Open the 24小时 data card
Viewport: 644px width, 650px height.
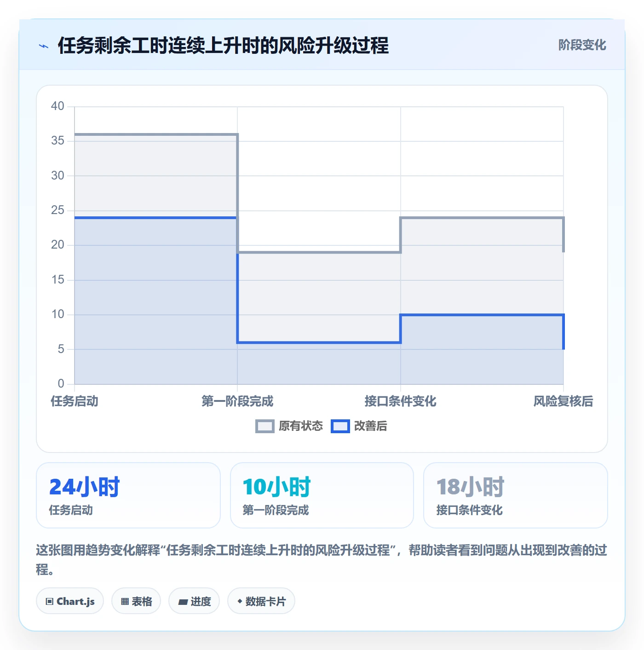(x=128, y=495)
